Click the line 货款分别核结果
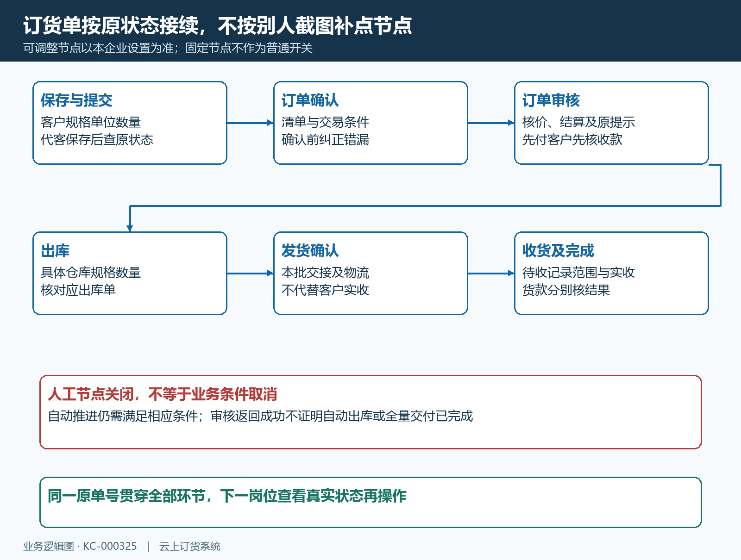 [x=566, y=290]
